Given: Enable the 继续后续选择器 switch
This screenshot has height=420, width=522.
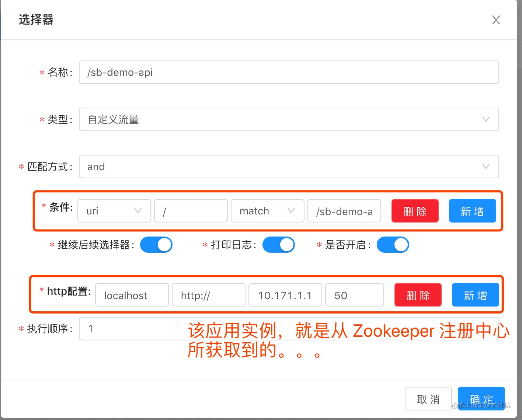Looking at the screenshot, I should 156,245.
